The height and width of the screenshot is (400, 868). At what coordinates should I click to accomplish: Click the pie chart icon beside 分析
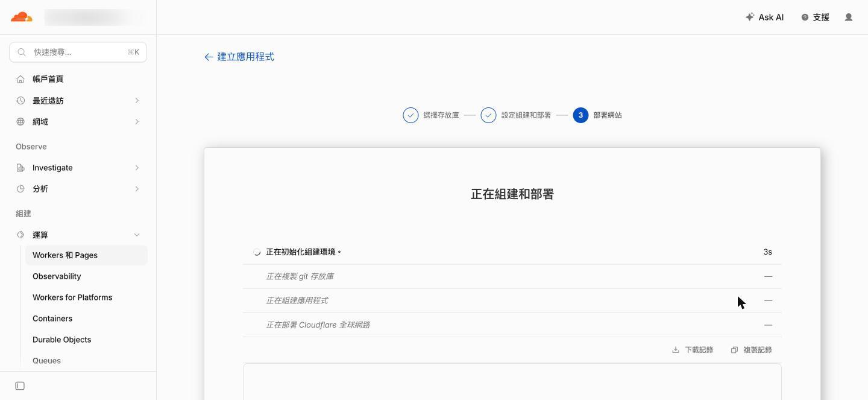click(x=20, y=188)
